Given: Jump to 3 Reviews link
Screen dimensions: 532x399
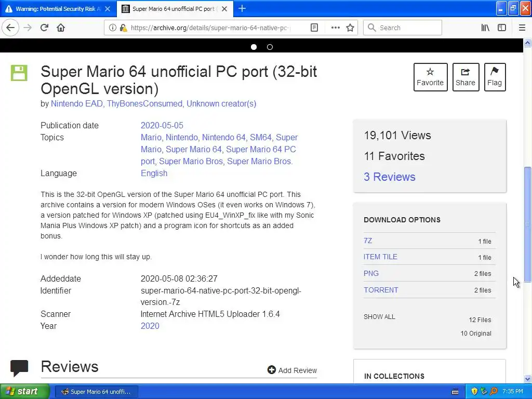Looking at the screenshot, I should pyautogui.click(x=390, y=177).
